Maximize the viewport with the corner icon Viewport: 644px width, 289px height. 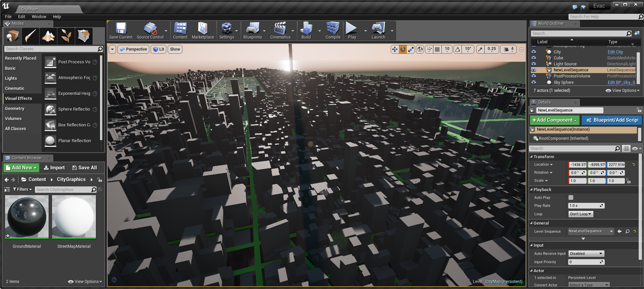pyautogui.click(x=523, y=49)
